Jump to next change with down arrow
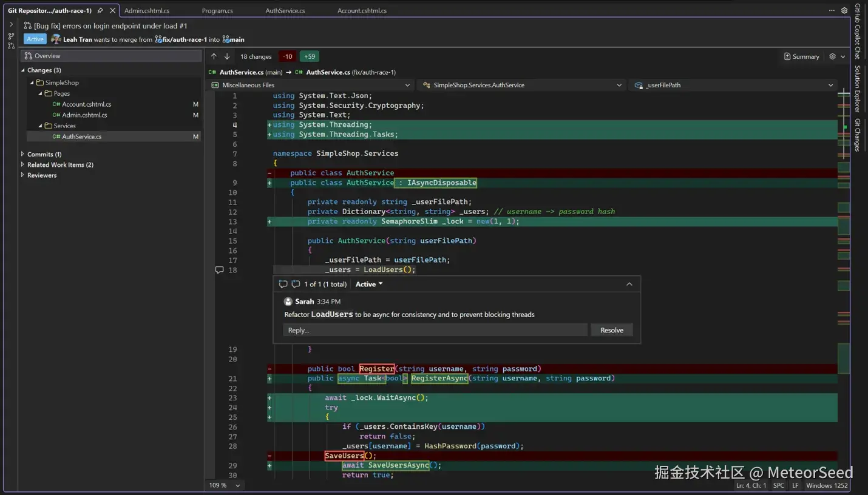The image size is (868, 495). point(227,56)
